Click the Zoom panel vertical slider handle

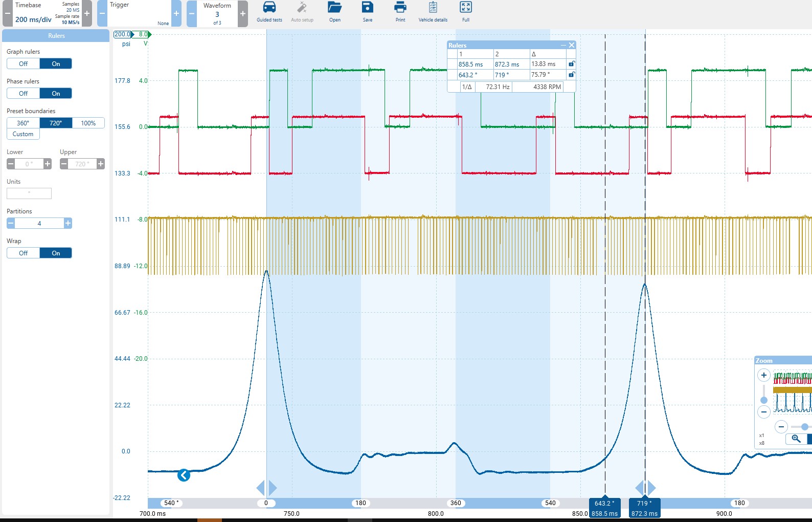[763, 400]
